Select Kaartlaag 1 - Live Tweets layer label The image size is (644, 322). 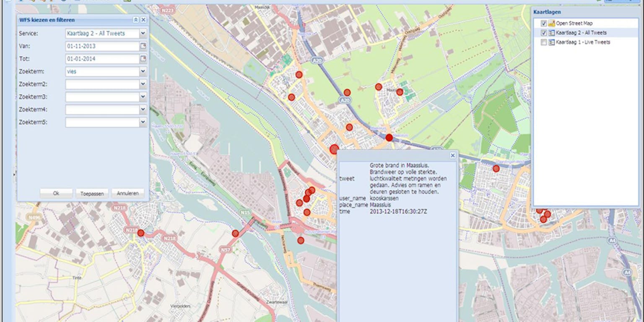pos(583,42)
